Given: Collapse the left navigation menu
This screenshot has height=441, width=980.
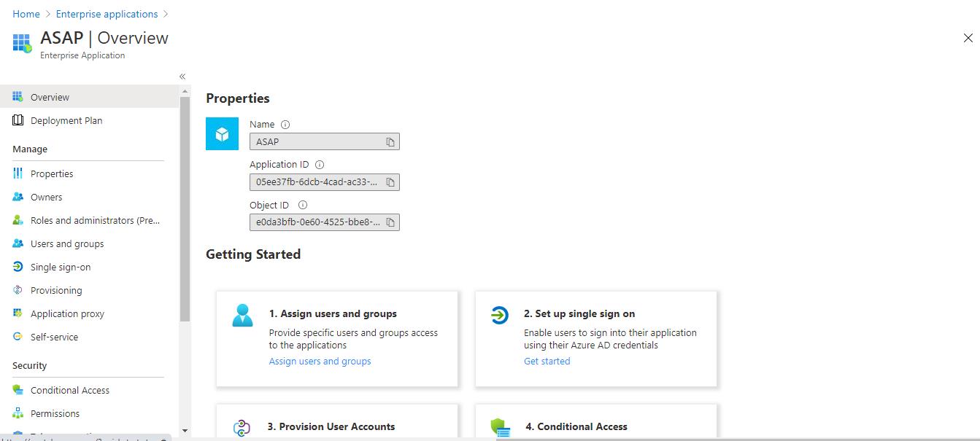Looking at the screenshot, I should pos(182,77).
